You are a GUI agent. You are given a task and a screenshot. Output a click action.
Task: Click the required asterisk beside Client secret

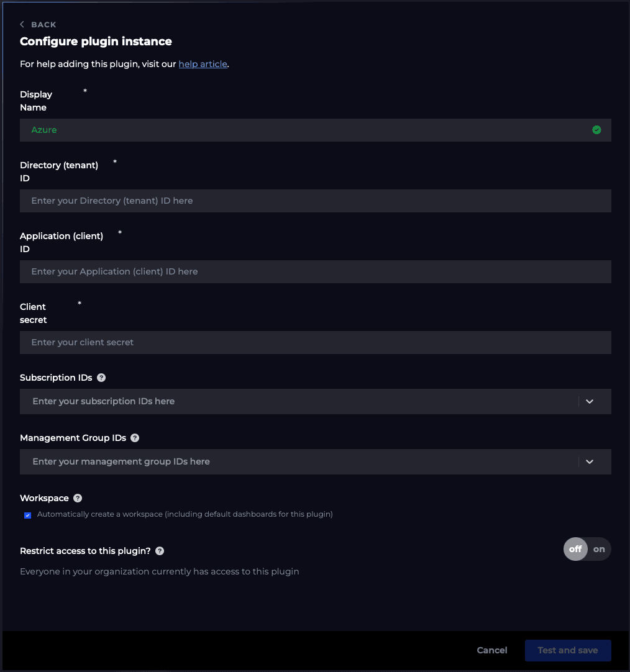[79, 304]
